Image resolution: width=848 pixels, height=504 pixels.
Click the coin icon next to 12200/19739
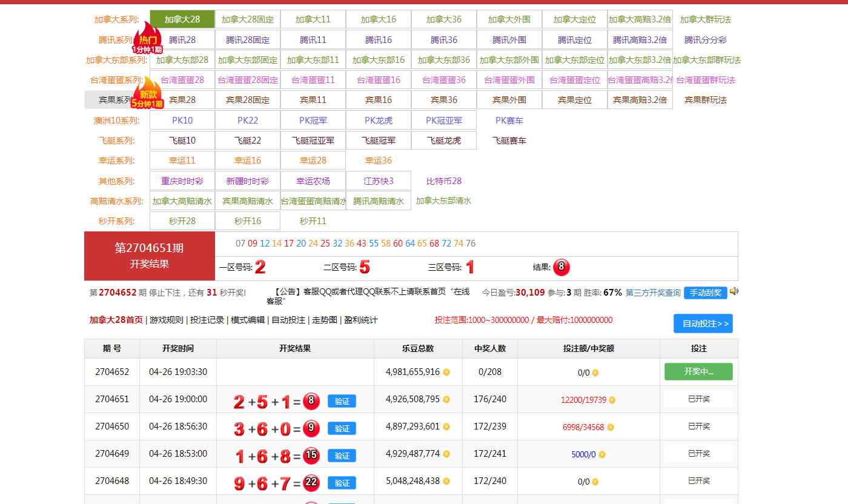pos(612,400)
